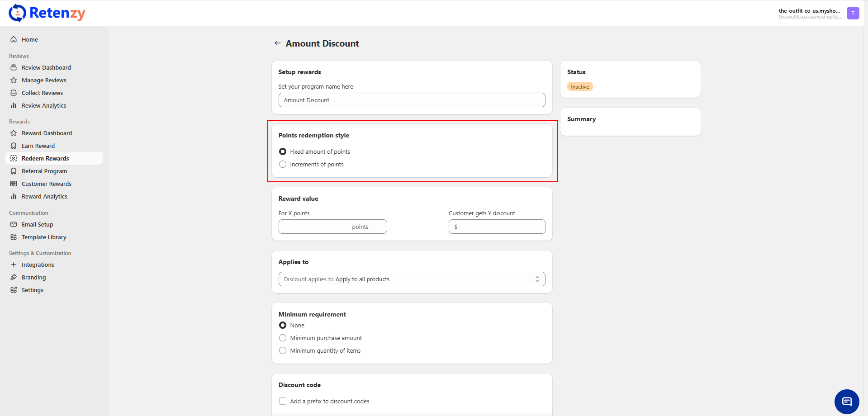Click the Integrations plus icon
Viewport: 868px width, 416px height.
click(x=14, y=265)
